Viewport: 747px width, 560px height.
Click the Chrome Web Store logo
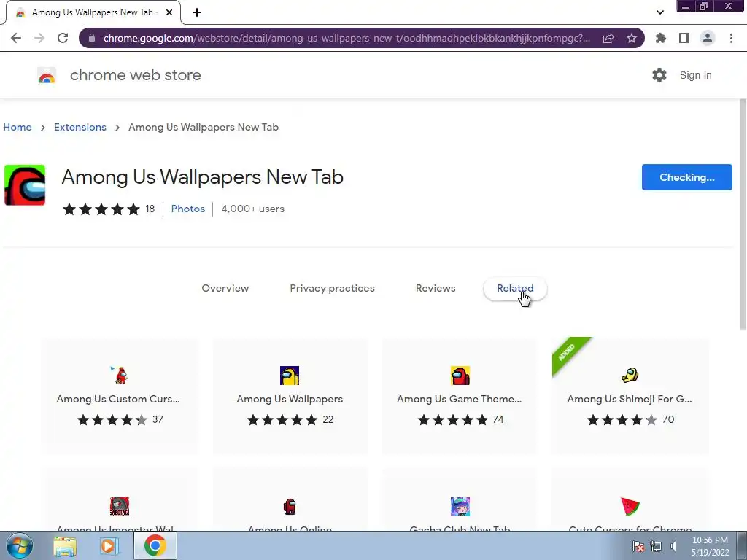tap(47, 75)
